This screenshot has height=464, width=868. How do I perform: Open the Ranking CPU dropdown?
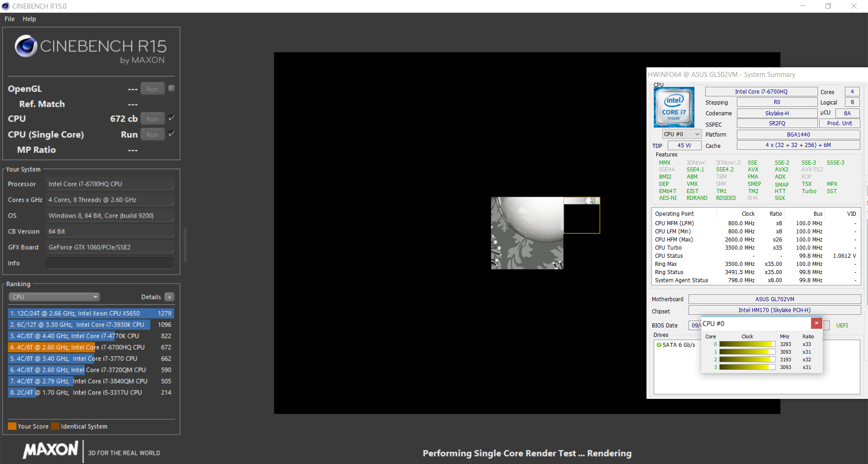pos(54,297)
